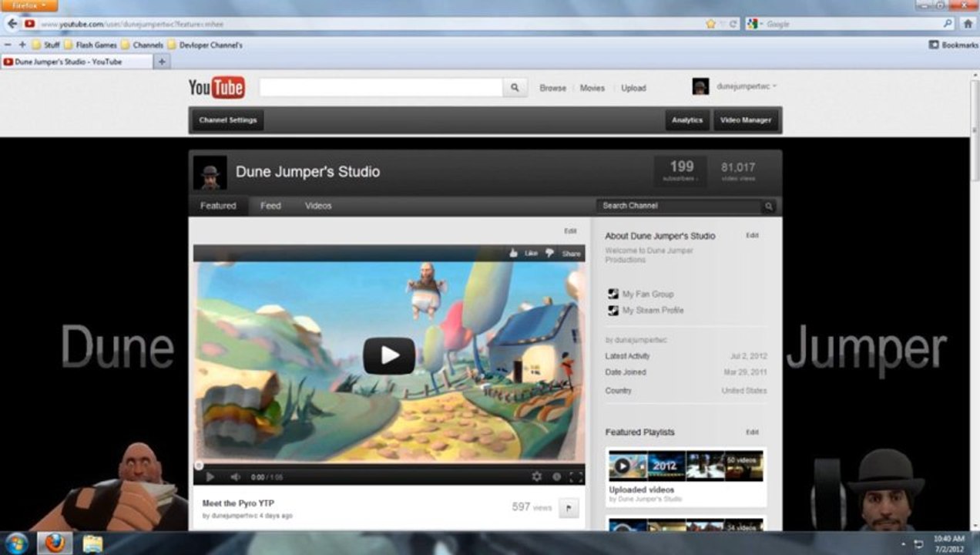This screenshot has width=980, height=555.
Task: Click Edit above the featured video
Action: [x=570, y=231]
